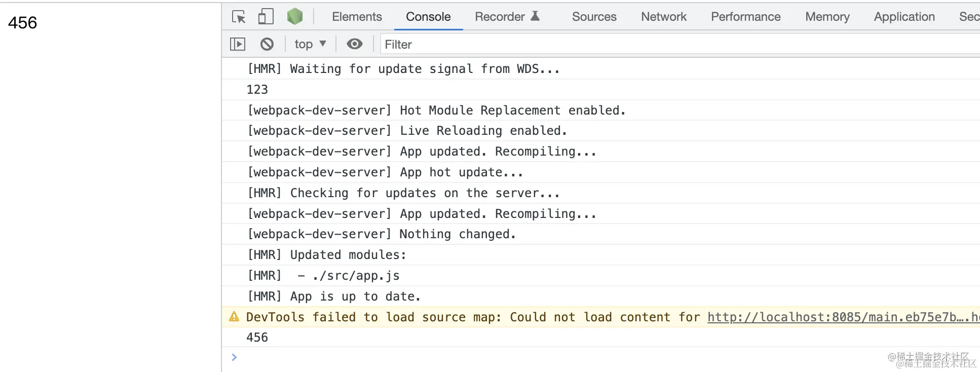This screenshot has width=980, height=372.
Task: Click the Recorder flask icon
Action: pos(535,16)
